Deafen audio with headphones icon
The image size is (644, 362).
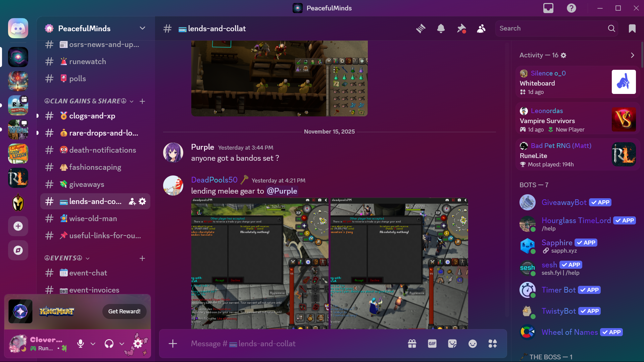click(x=109, y=344)
